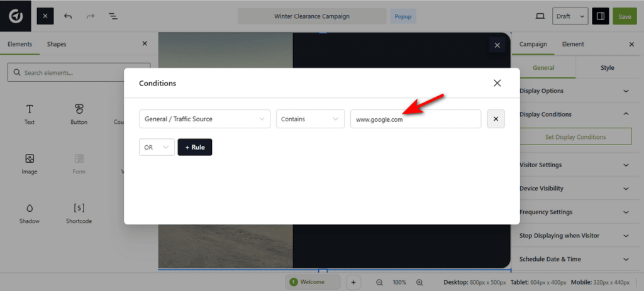
Task: Add the Shortcode element
Action: pos(79,214)
